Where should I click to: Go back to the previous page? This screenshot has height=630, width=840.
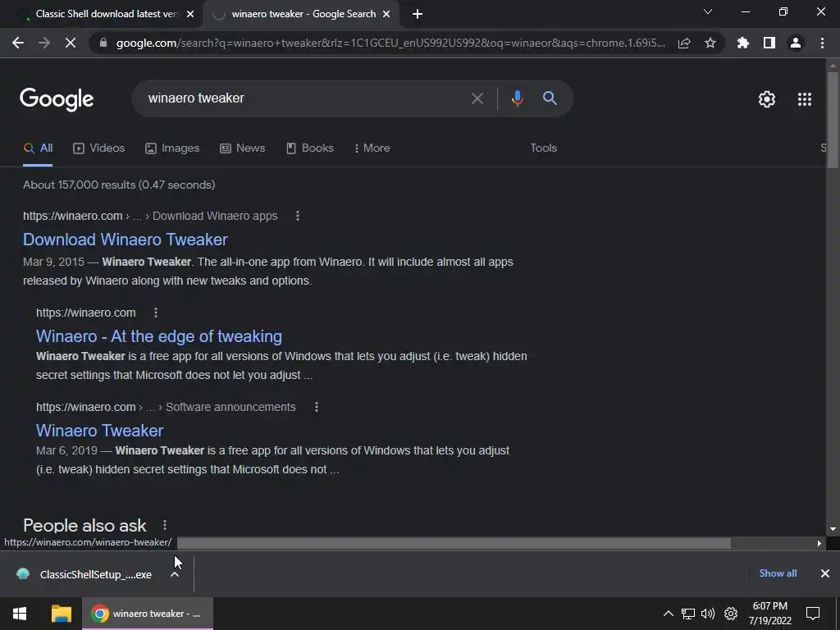coord(18,43)
